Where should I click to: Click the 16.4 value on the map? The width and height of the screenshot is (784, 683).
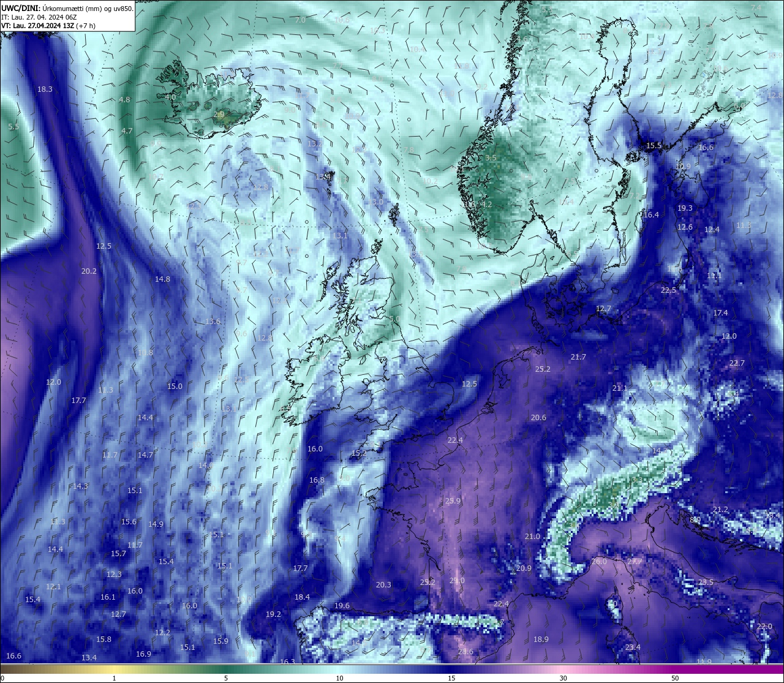tap(651, 214)
